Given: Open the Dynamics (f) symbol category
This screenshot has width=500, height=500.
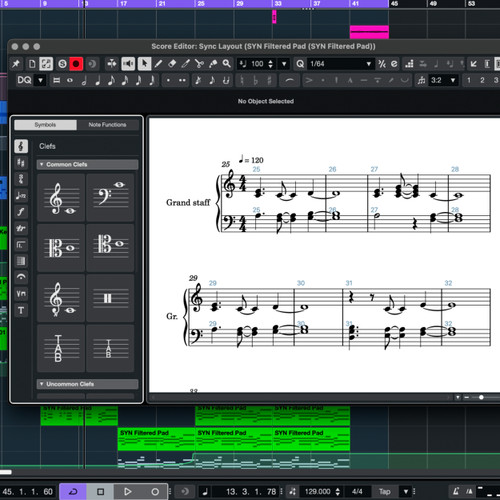Looking at the screenshot, I should pos(21,212).
